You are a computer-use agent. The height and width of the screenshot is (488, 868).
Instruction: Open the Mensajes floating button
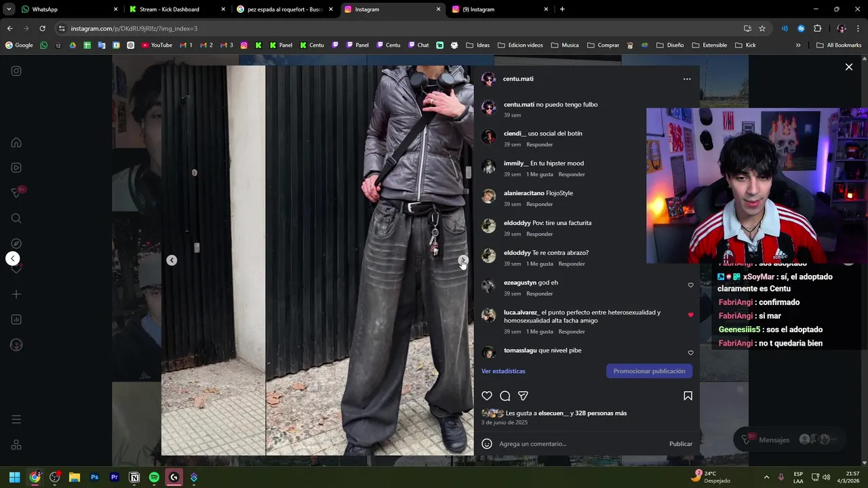pos(790,440)
